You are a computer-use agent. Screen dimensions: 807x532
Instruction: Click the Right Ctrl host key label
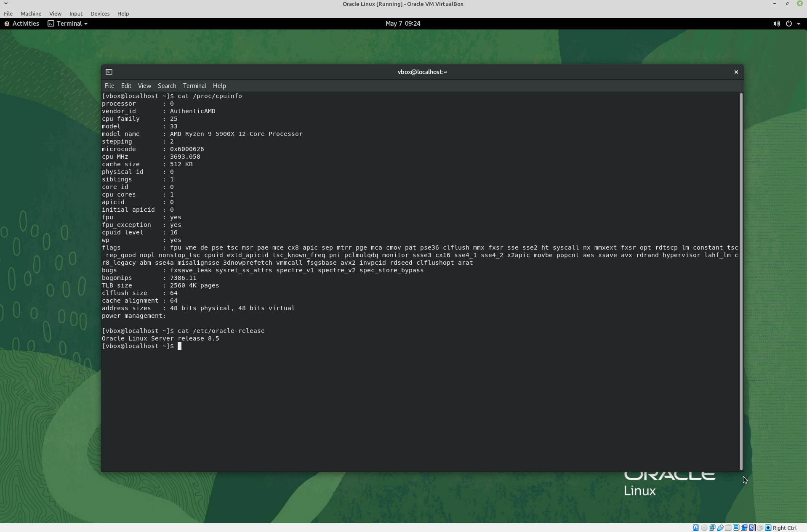click(x=785, y=528)
